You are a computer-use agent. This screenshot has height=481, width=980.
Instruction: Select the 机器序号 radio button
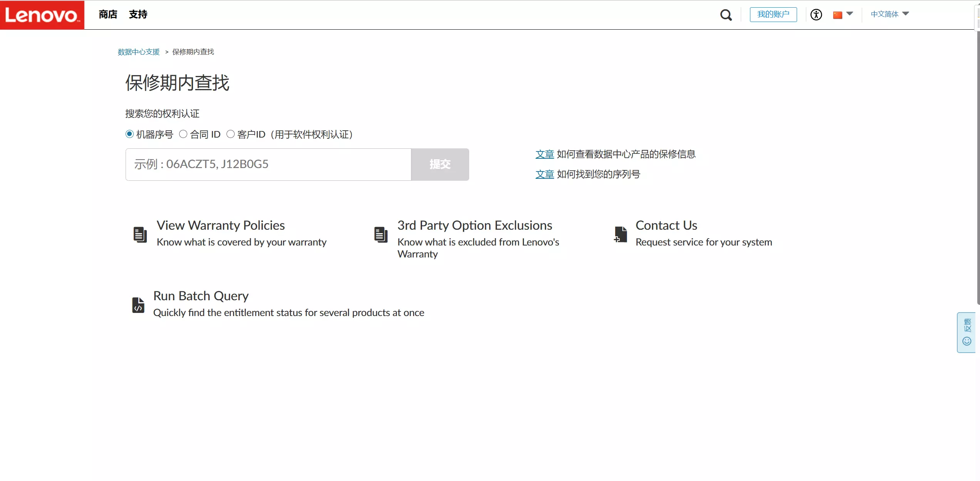click(x=129, y=134)
